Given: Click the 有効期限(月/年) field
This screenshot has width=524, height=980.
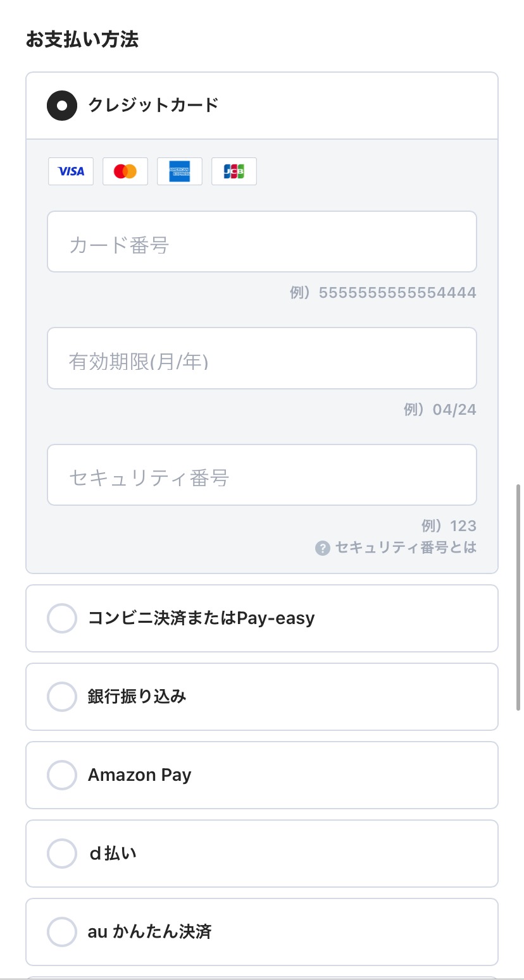Looking at the screenshot, I should coord(262,358).
